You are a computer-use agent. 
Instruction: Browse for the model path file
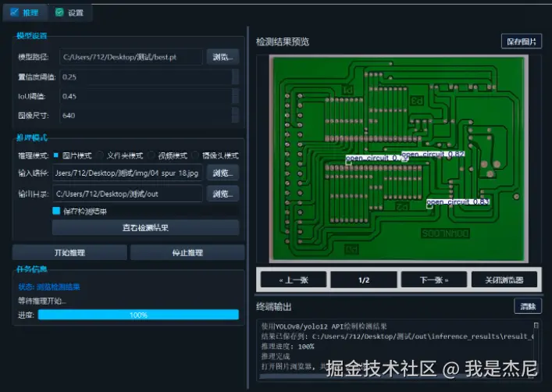tap(223, 57)
